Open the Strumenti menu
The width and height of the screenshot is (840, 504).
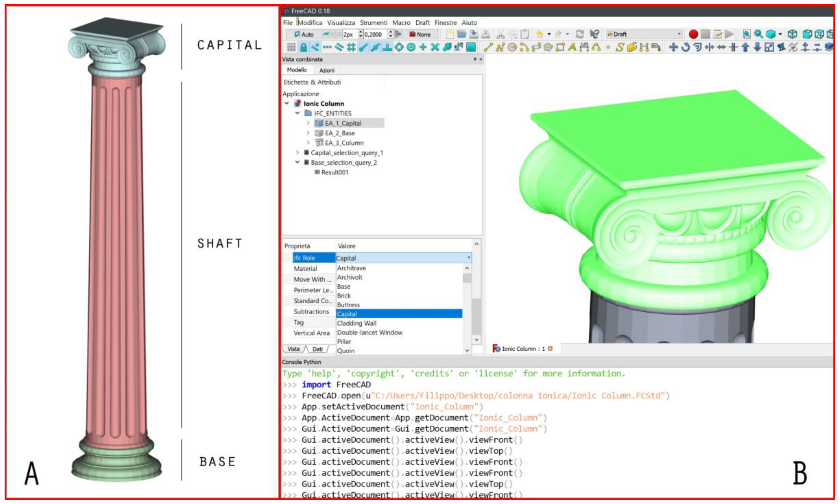[x=373, y=22]
